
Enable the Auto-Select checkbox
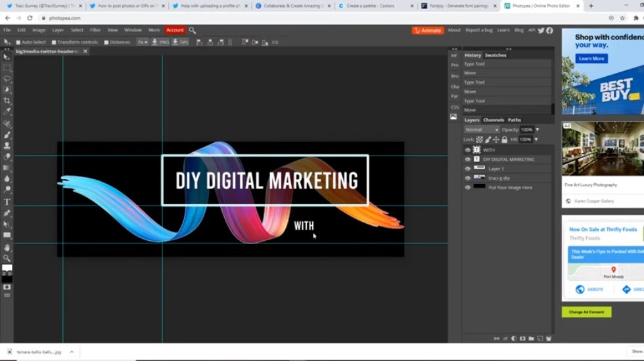coord(18,42)
